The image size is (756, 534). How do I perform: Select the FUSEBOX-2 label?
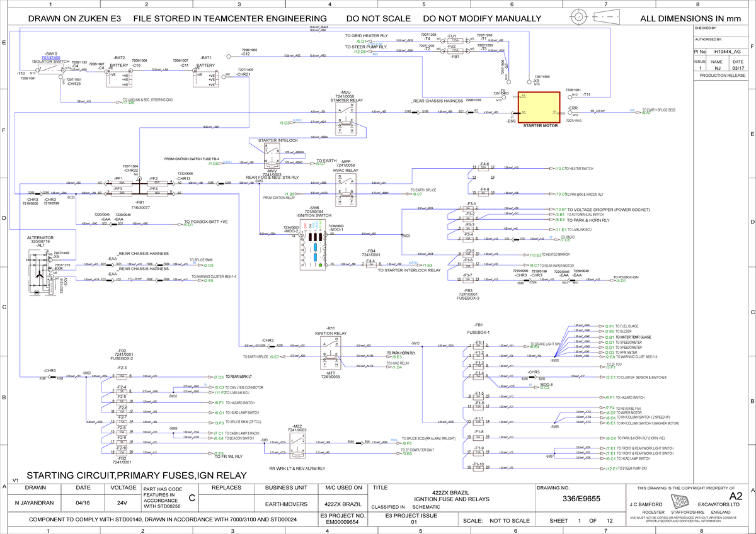(122, 358)
